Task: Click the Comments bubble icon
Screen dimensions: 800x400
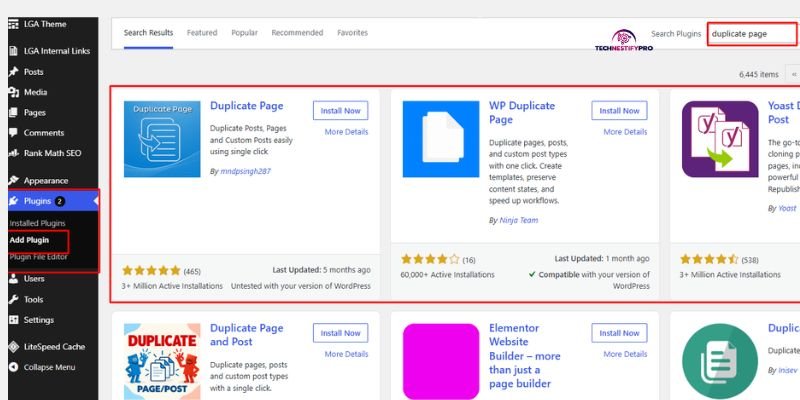Action: point(13,133)
